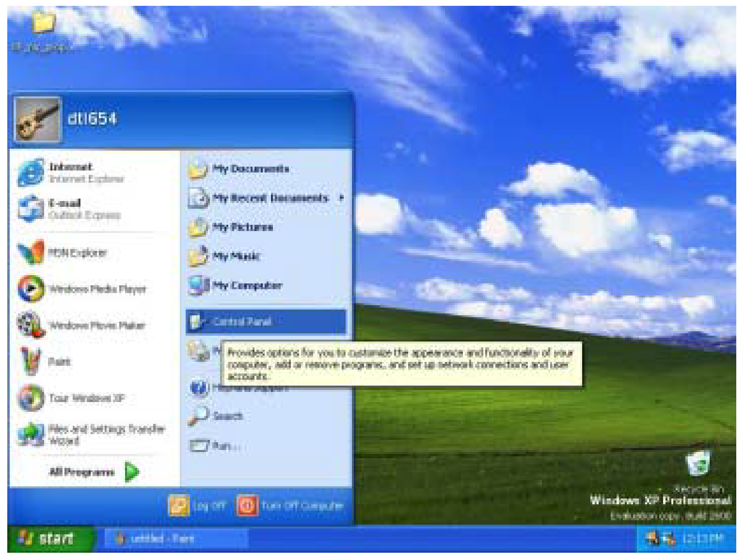Expand My Recent Documents submenu

tap(267, 198)
